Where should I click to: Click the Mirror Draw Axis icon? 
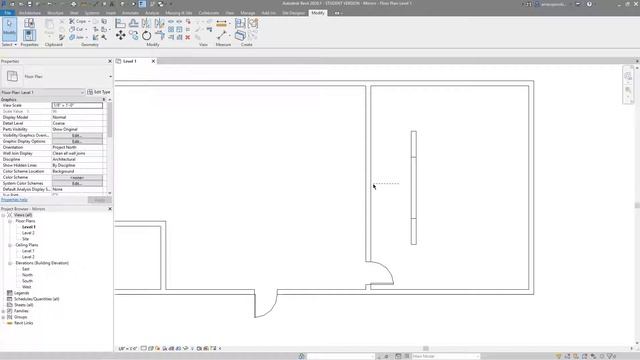pyautogui.click(x=159, y=23)
